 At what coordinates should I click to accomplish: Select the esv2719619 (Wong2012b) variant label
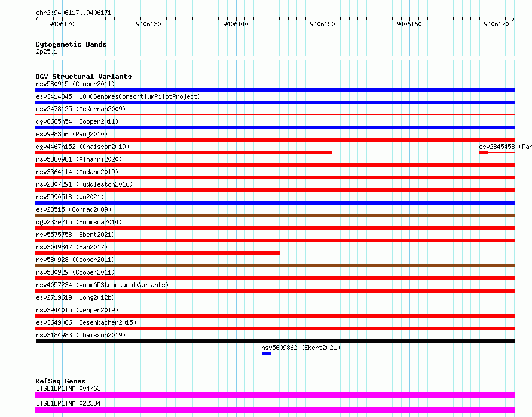pos(75,297)
